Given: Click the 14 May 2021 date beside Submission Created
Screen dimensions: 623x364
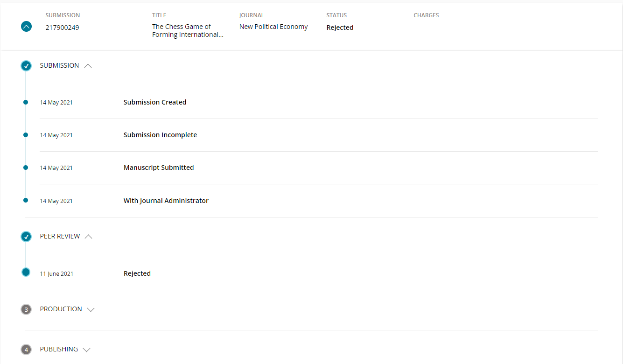Looking at the screenshot, I should coord(56,103).
